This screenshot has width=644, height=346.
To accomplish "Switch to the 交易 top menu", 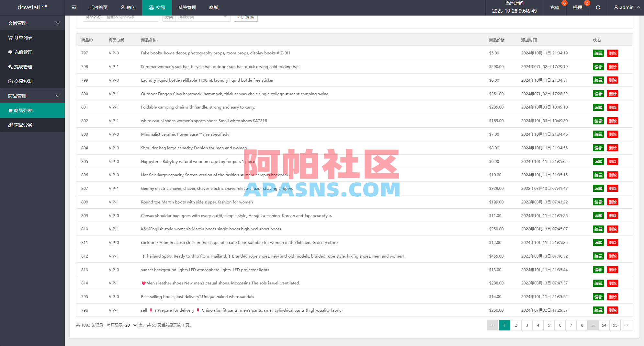I will point(157,7).
